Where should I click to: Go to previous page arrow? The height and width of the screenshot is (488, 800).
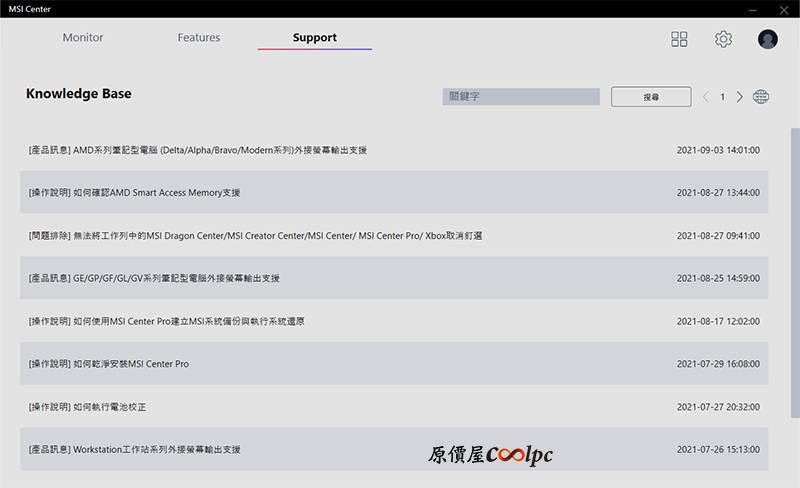pos(706,97)
